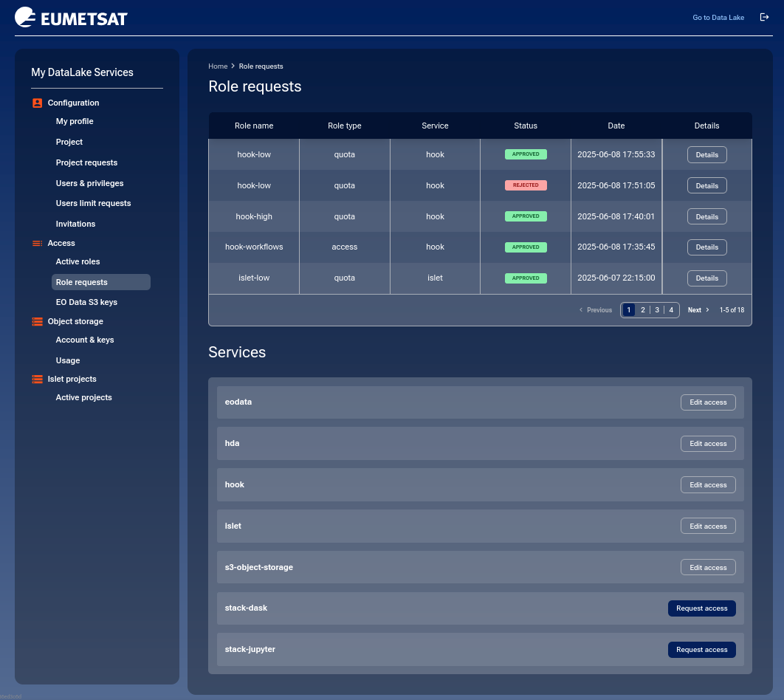Screen dimensions: 784x700
Task: Click Object storage section heading
Action: [x=75, y=321]
